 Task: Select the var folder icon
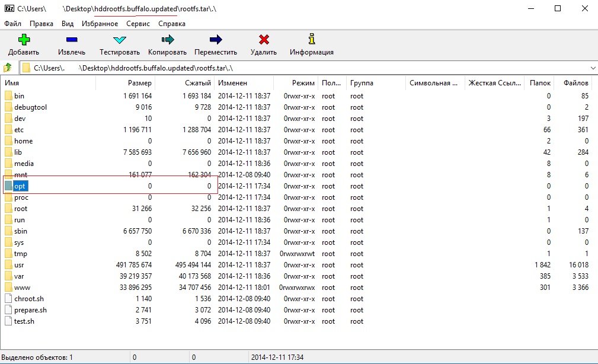[x=8, y=276]
